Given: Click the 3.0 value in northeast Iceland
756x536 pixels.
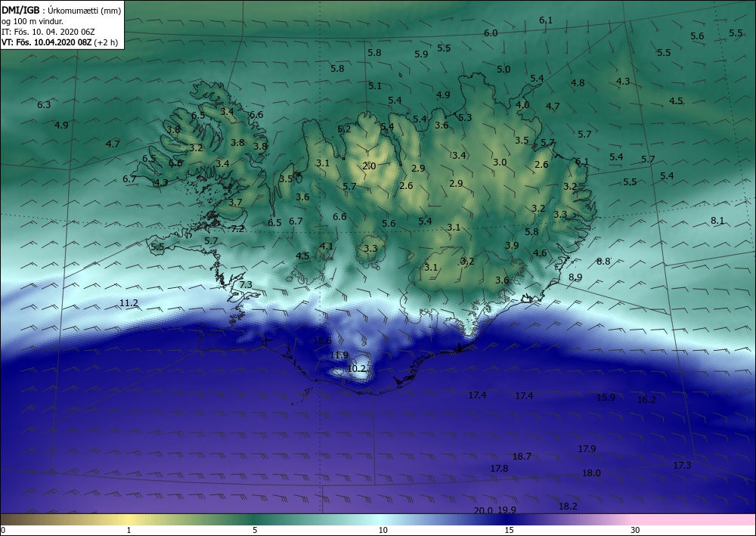Looking at the screenshot, I should pos(500,163).
